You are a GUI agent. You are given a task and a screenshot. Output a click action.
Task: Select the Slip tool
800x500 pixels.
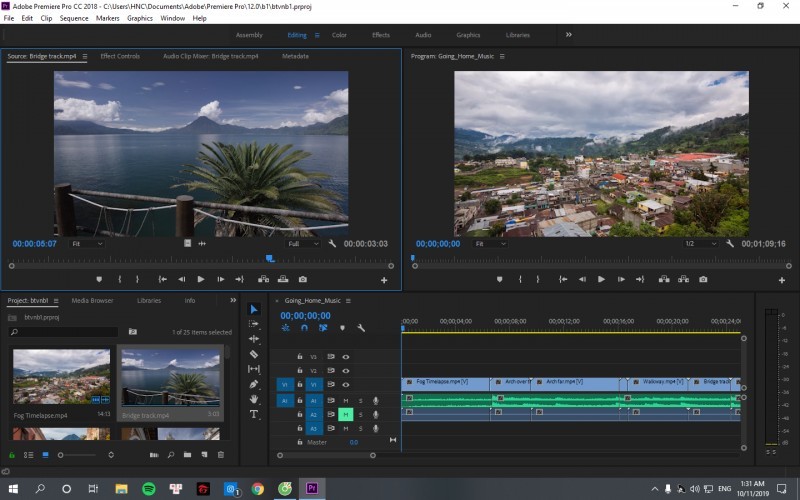[x=254, y=369]
